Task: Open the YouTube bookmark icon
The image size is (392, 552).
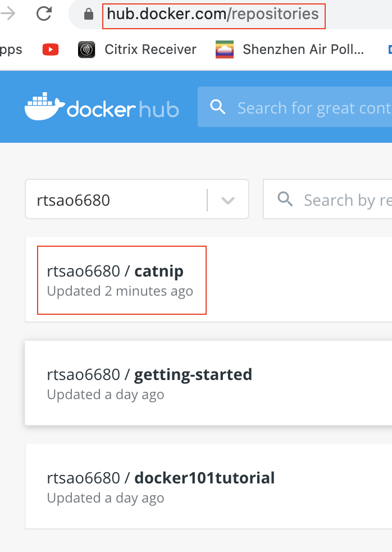Action: pos(51,49)
